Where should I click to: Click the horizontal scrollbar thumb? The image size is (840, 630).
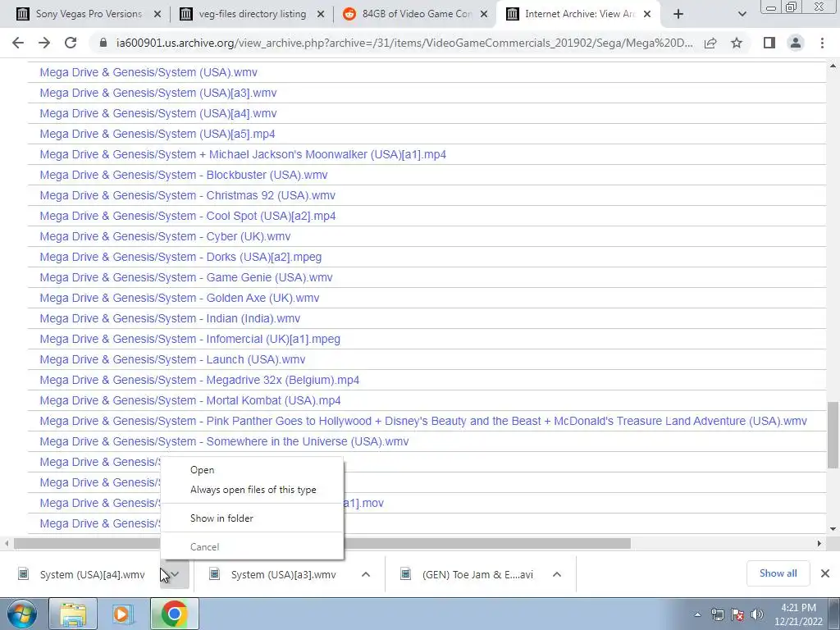[x=322, y=544]
